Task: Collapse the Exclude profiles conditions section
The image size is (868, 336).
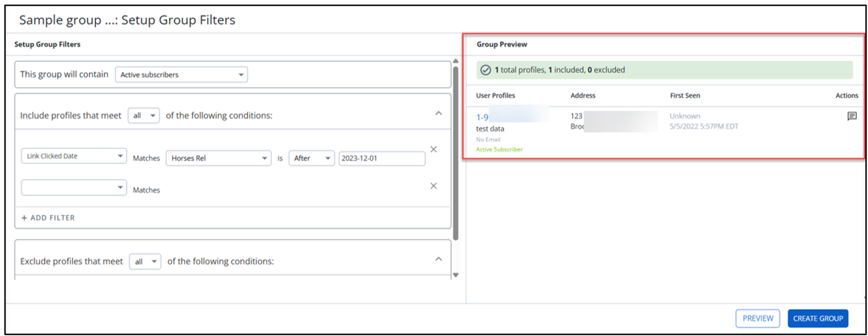Action: point(438,259)
